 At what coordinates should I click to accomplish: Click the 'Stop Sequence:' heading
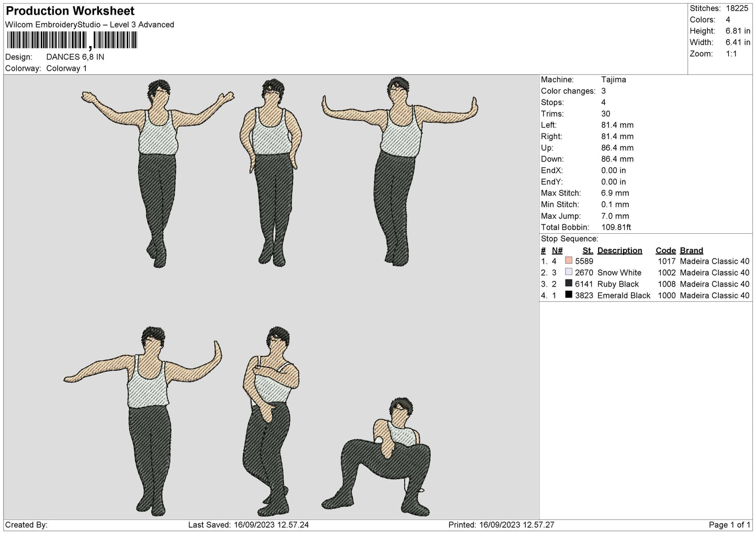(x=569, y=239)
